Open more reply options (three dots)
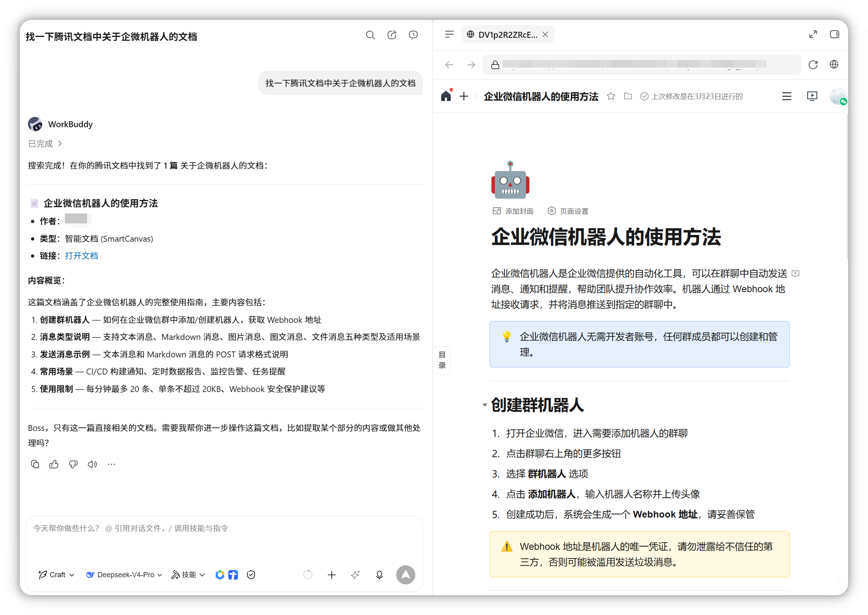 tap(111, 464)
